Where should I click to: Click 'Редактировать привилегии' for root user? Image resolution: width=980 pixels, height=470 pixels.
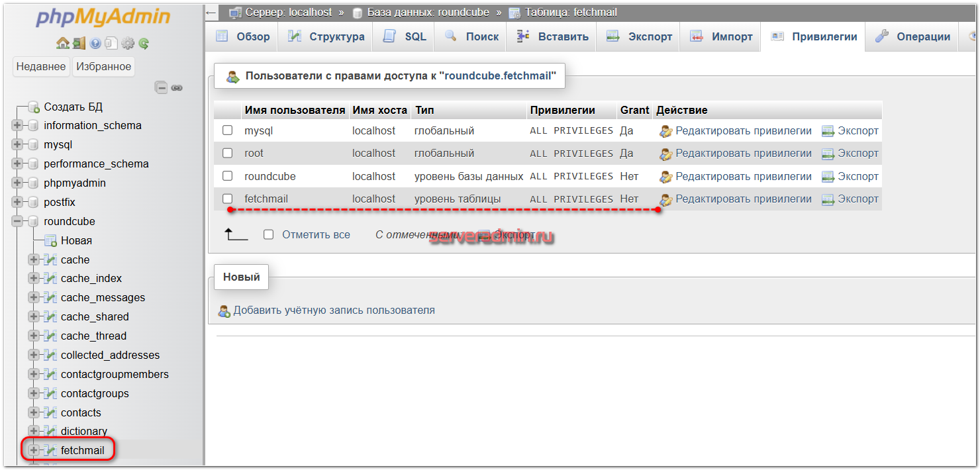point(743,154)
